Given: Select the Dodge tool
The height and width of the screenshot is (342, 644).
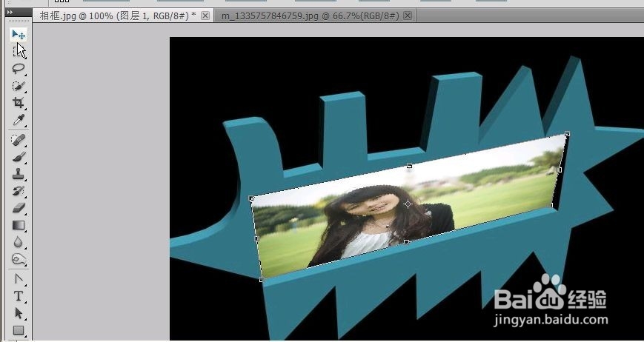Looking at the screenshot, I should click(x=19, y=259).
